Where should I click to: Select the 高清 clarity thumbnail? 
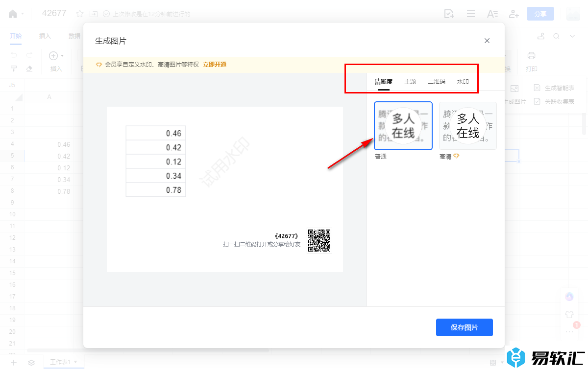(468, 126)
